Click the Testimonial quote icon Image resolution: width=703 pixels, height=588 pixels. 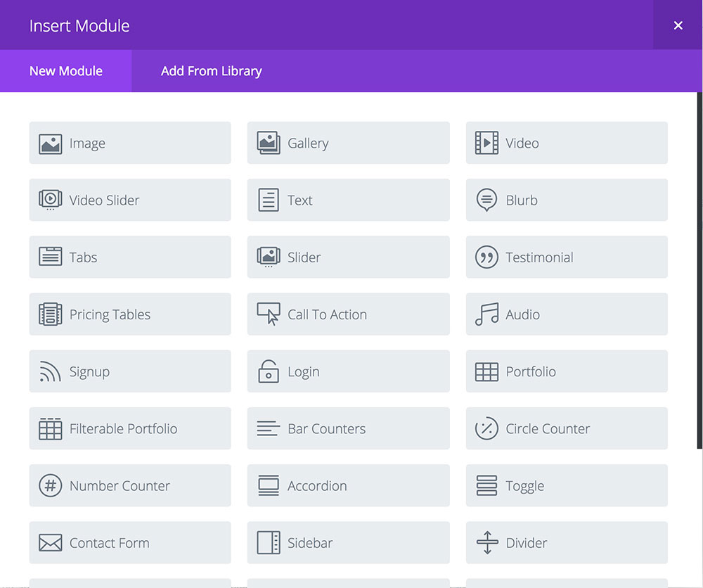point(486,257)
